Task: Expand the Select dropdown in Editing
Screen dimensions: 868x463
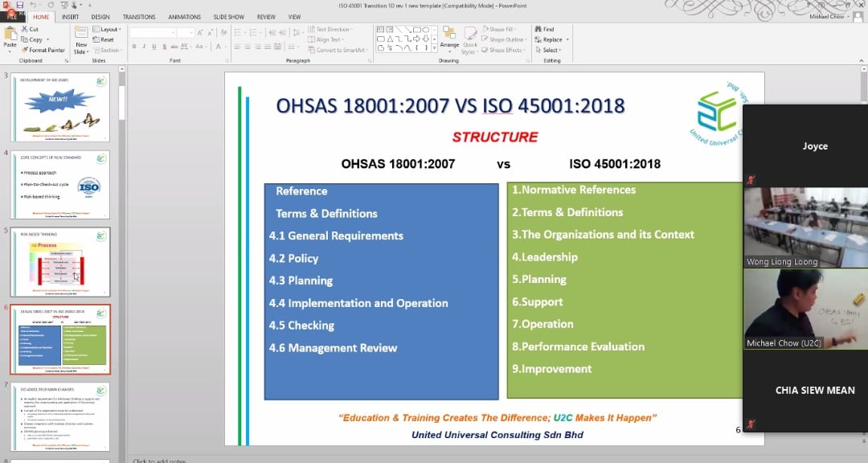Action: click(x=549, y=50)
